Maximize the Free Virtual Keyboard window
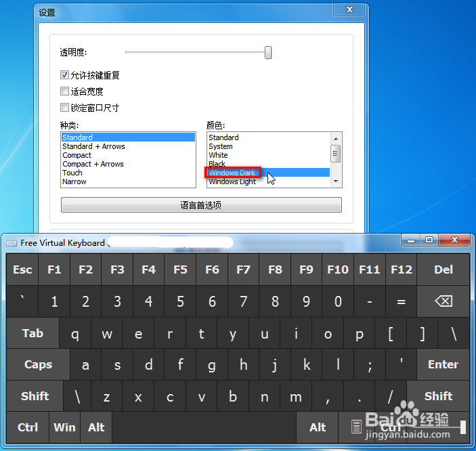The height and width of the screenshot is (451, 476). pos(429,240)
